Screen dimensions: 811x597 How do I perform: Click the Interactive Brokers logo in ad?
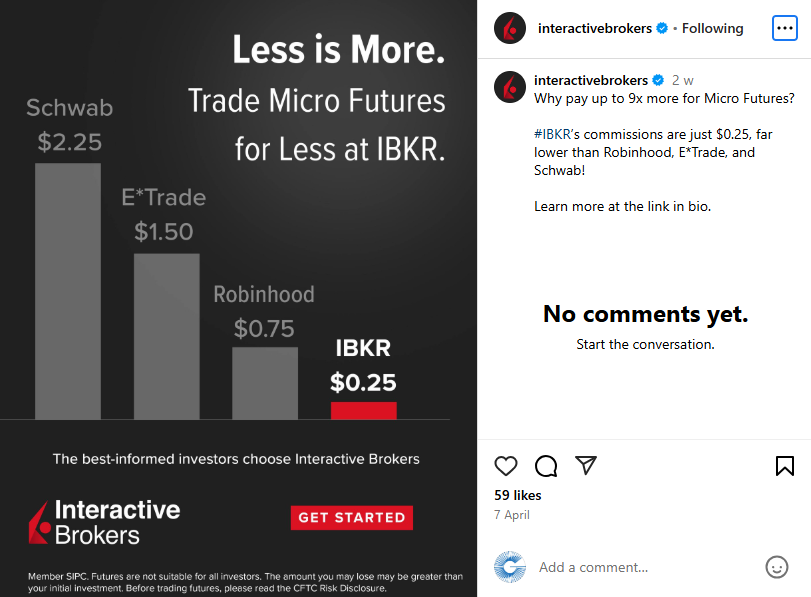[x=105, y=522]
